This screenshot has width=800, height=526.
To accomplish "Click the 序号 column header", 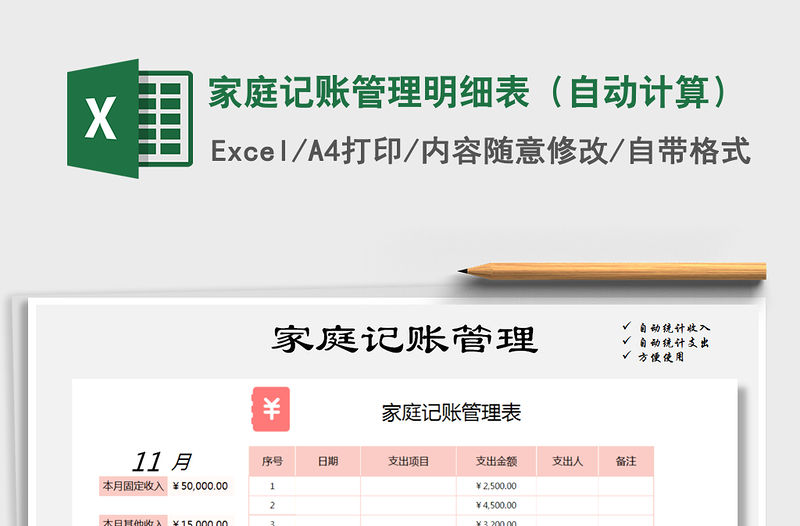I will pos(272,461).
